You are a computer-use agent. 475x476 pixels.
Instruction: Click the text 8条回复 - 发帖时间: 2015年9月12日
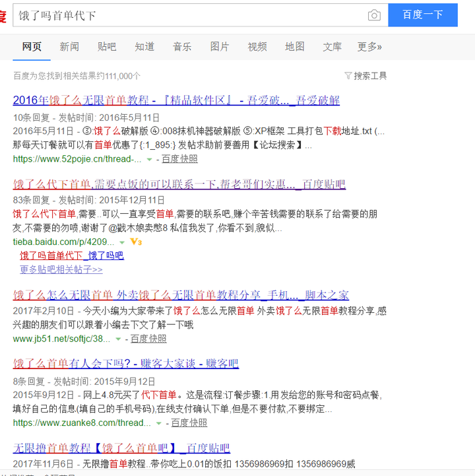[84, 382]
